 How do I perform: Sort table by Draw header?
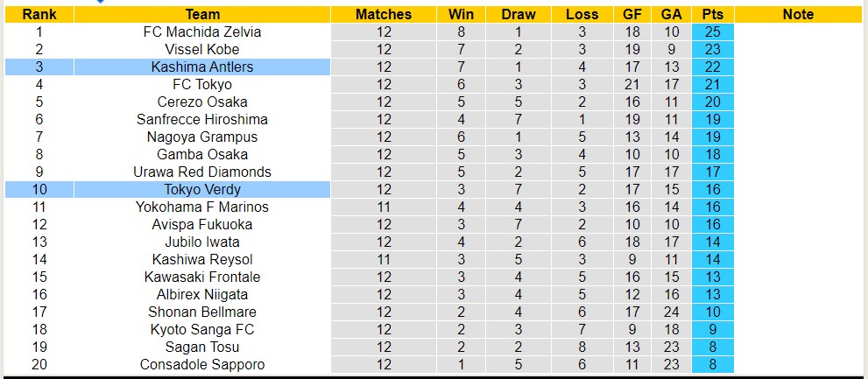click(519, 14)
